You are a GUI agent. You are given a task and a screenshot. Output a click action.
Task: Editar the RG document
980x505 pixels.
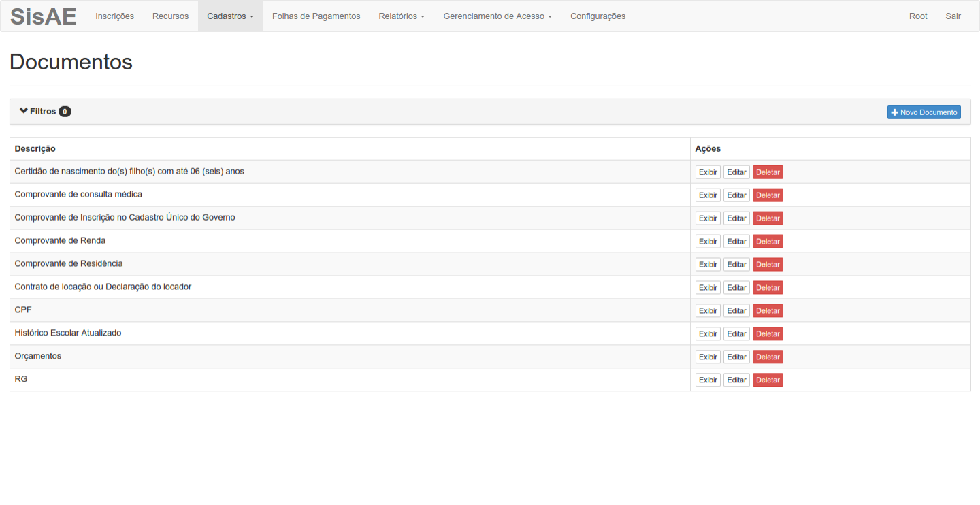(736, 380)
